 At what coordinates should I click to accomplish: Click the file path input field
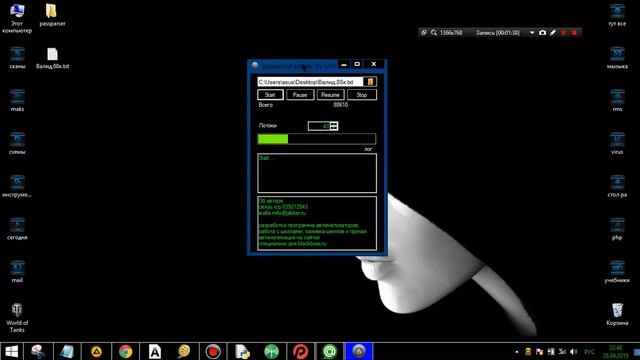310,82
